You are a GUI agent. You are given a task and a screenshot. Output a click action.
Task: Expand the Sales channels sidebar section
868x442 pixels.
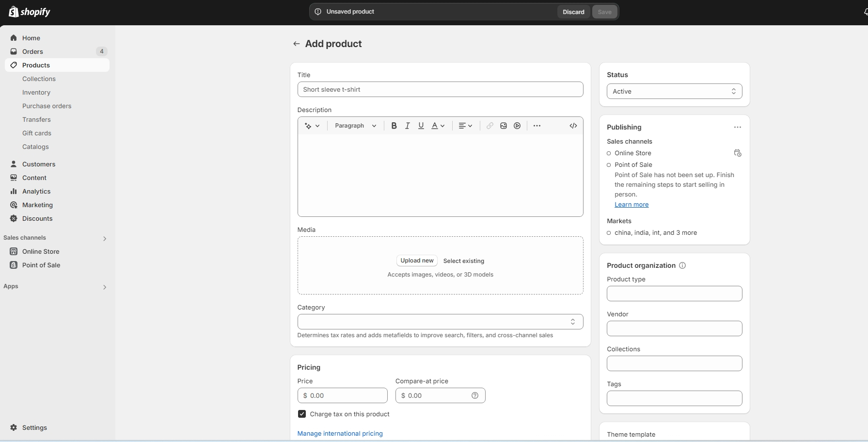pyautogui.click(x=105, y=238)
